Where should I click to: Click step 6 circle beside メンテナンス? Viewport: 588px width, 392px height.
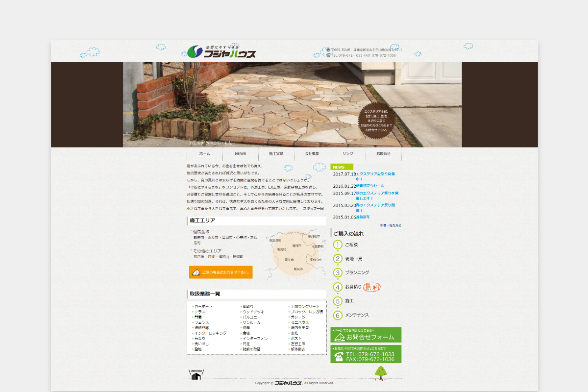pyautogui.click(x=338, y=315)
